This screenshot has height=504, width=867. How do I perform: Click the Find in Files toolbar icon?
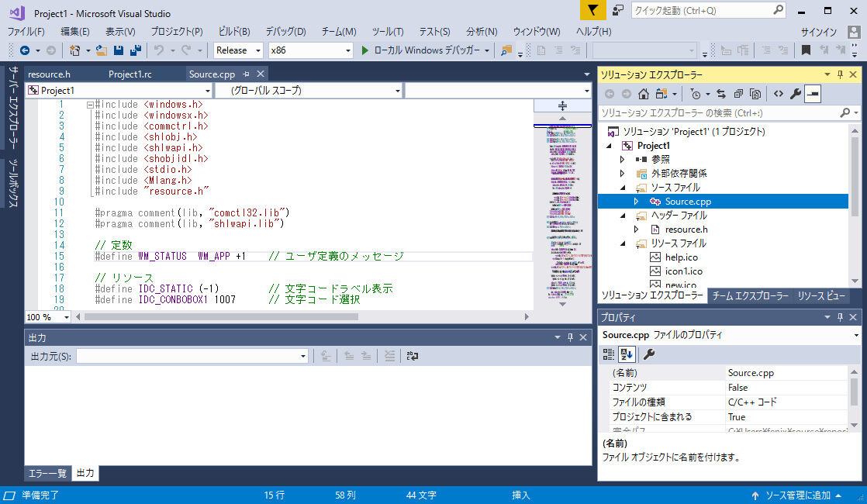pyautogui.click(x=506, y=50)
